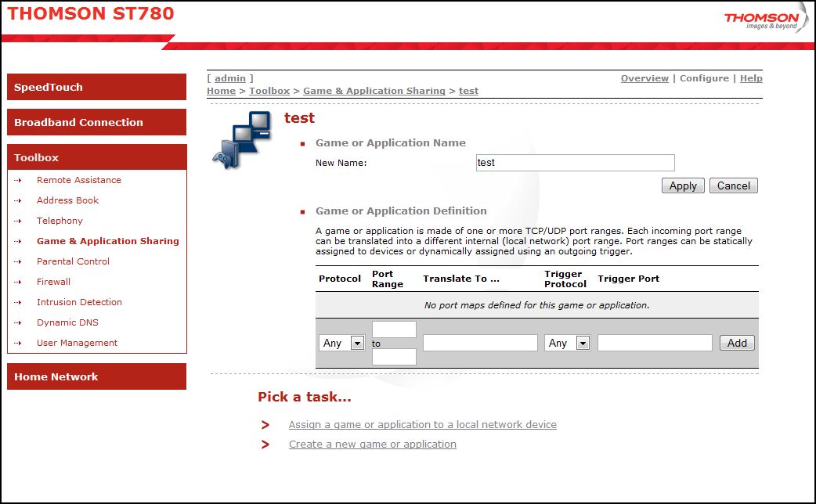
Task: Click the Port Range end field
Action: (394, 357)
